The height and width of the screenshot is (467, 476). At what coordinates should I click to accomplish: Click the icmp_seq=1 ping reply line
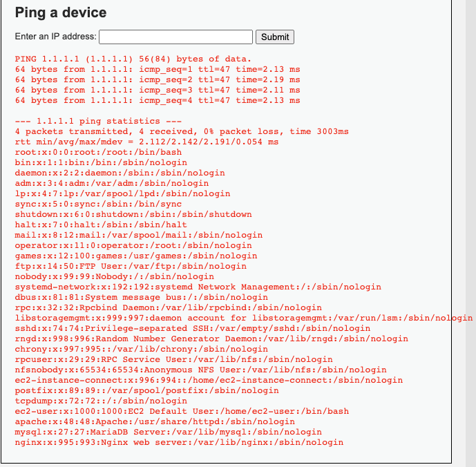coord(158,69)
